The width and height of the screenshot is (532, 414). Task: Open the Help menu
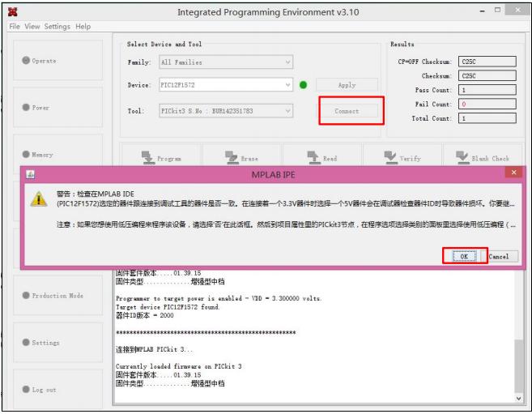tap(83, 27)
